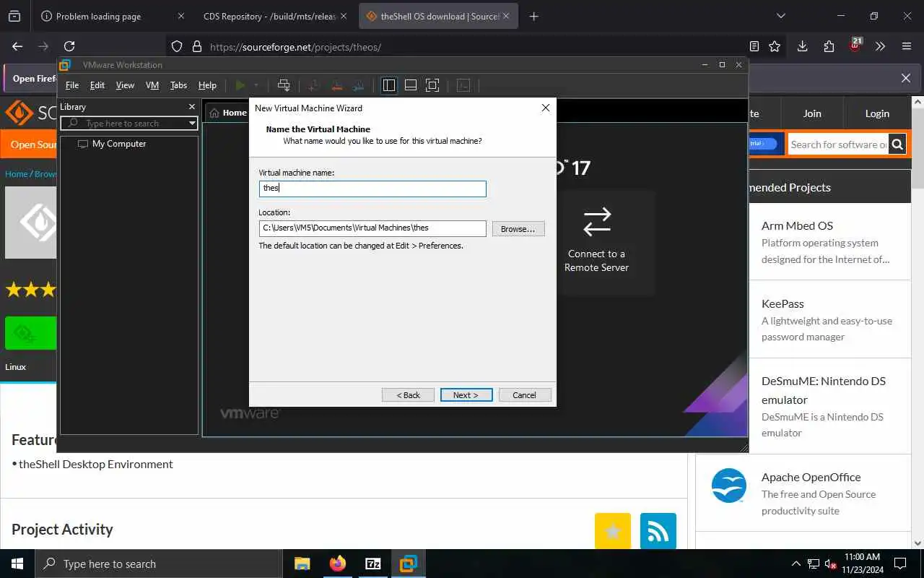The width and height of the screenshot is (924, 578).
Task: Click the Join link on SourceForge
Action: point(812,113)
